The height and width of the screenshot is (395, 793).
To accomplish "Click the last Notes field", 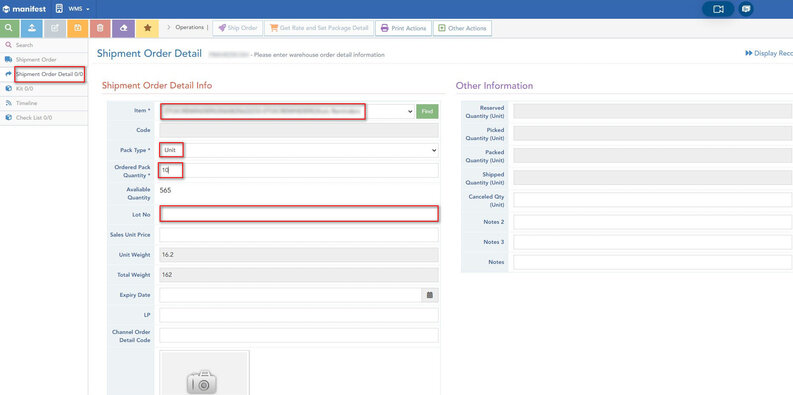I will pyautogui.click(x=653, y=262).
